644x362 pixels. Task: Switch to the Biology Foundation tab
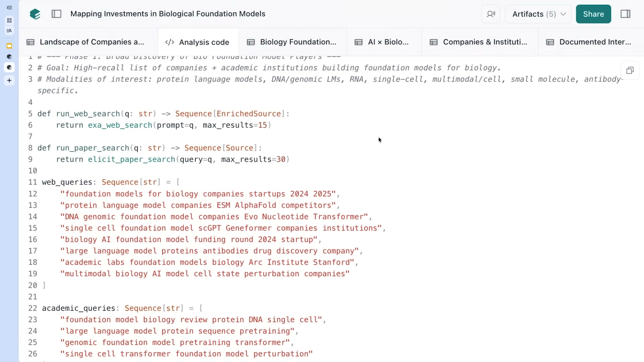click(x=292, y=42)
